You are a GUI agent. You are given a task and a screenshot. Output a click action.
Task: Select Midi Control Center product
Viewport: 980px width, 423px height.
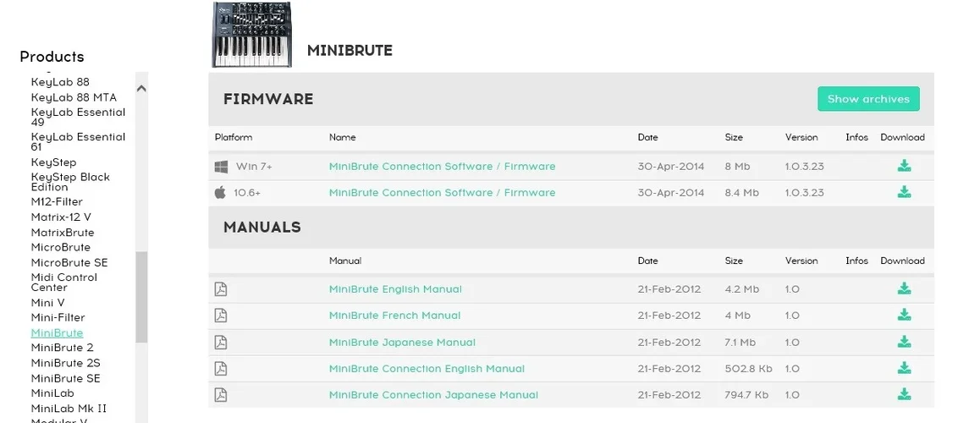[x=63, y=283]
